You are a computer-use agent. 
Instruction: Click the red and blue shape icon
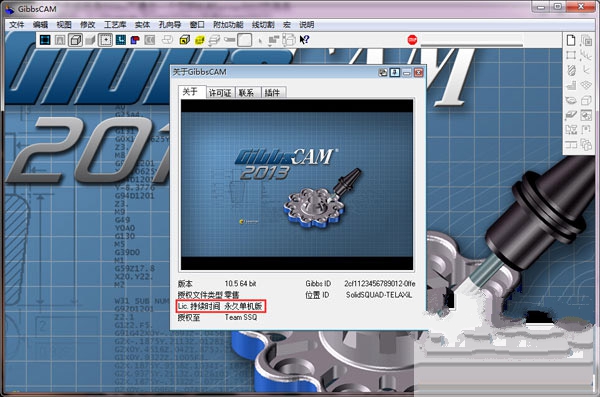point(135,40)
